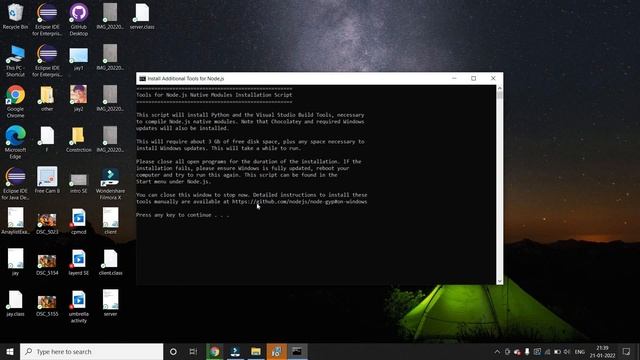640x360 pixels.
Task: Open Eclipse IDE for Java Developers shortcut
Action: click(15, 183)
